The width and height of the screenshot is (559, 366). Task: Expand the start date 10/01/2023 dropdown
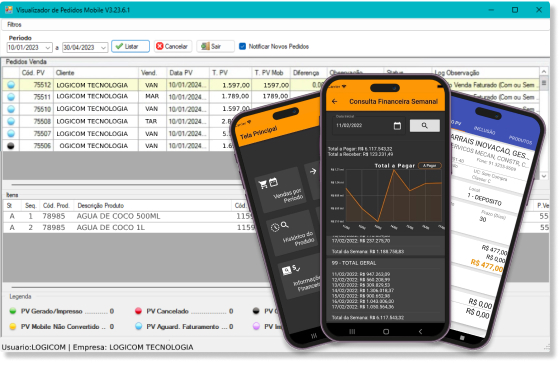tap(47, 47)
